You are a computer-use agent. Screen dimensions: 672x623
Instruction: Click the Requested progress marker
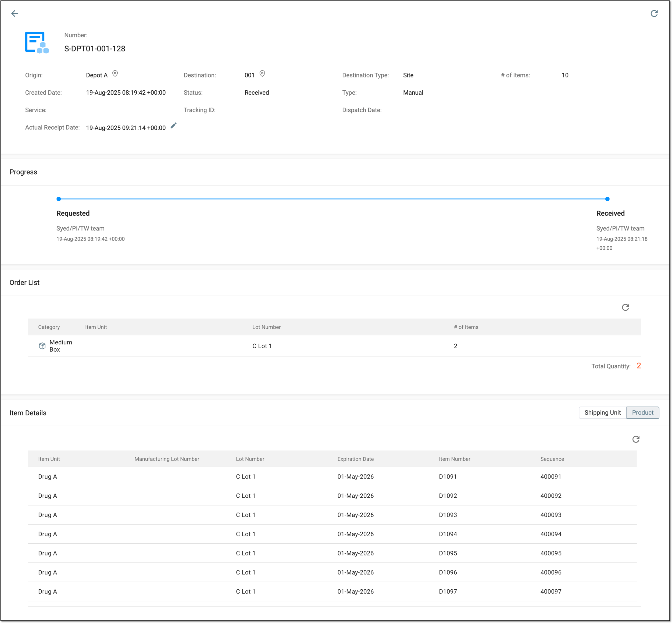59,199
